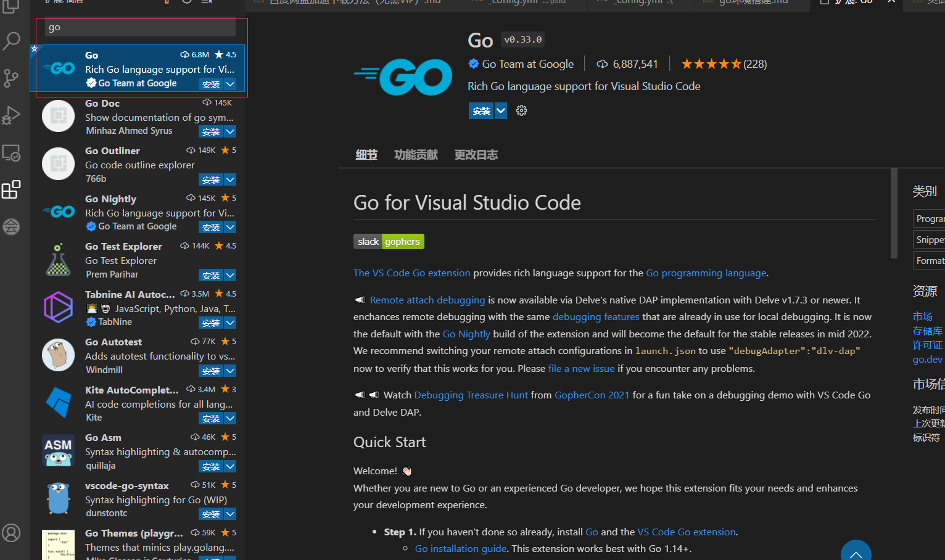Click Go Team at Google publisher link
945x560 pixels.
click(528, 64)
